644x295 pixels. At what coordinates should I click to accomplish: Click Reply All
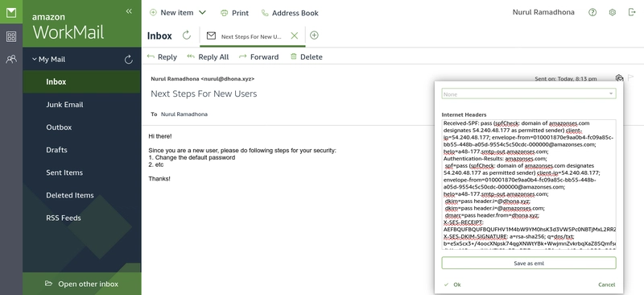click(208, 56)
